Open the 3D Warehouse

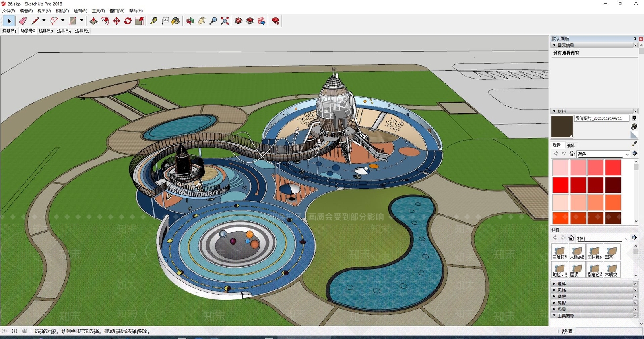coord(239,21)
